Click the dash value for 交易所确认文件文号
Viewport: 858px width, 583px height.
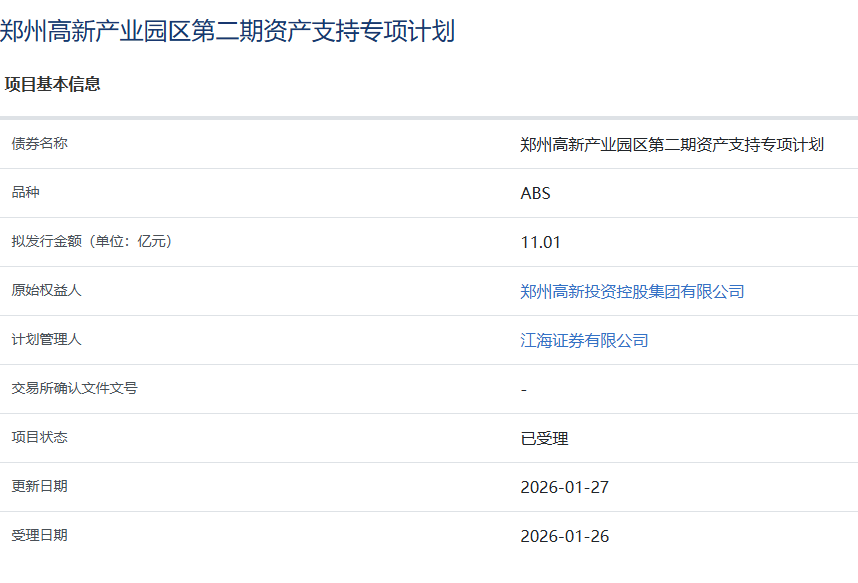(x=524, y=390)
